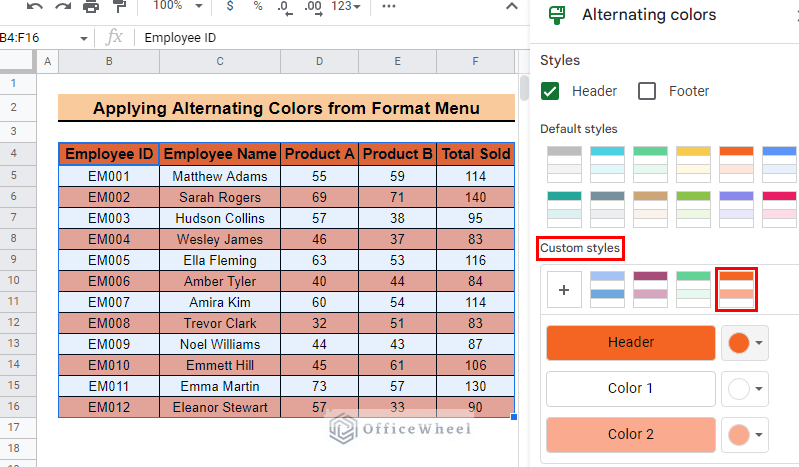Choose the purple default style

[736, 209]
